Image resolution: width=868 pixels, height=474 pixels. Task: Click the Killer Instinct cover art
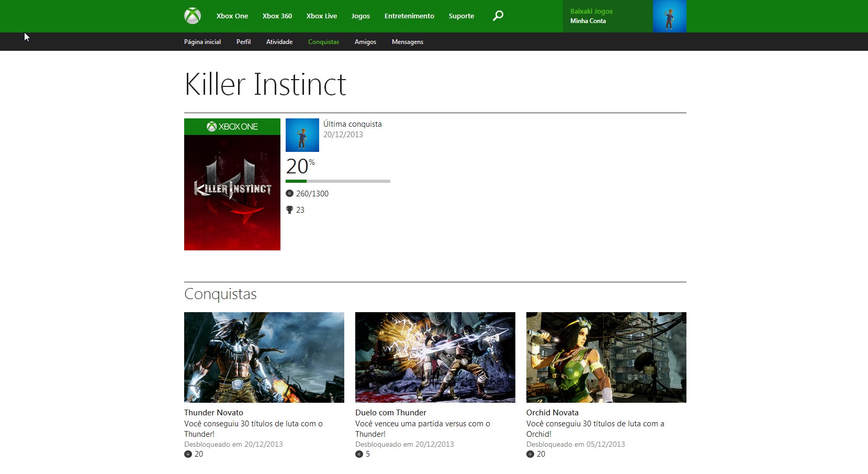tap(232, 184)
